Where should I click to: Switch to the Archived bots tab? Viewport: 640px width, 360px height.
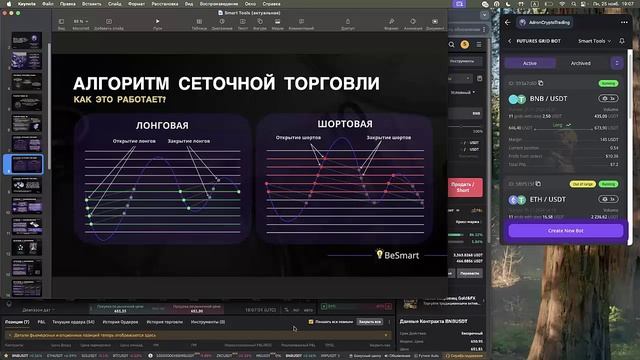tap(580, 63)
